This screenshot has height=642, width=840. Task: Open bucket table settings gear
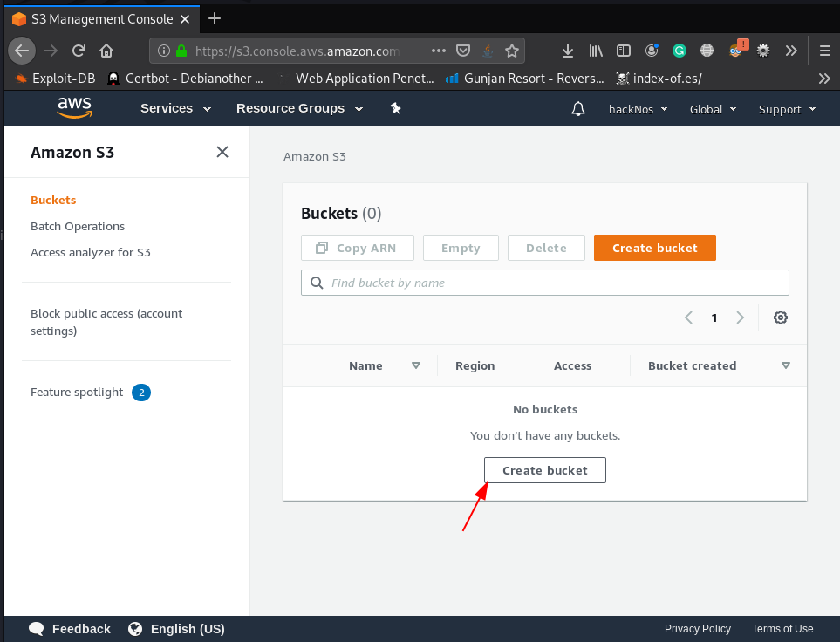(781, 318)
